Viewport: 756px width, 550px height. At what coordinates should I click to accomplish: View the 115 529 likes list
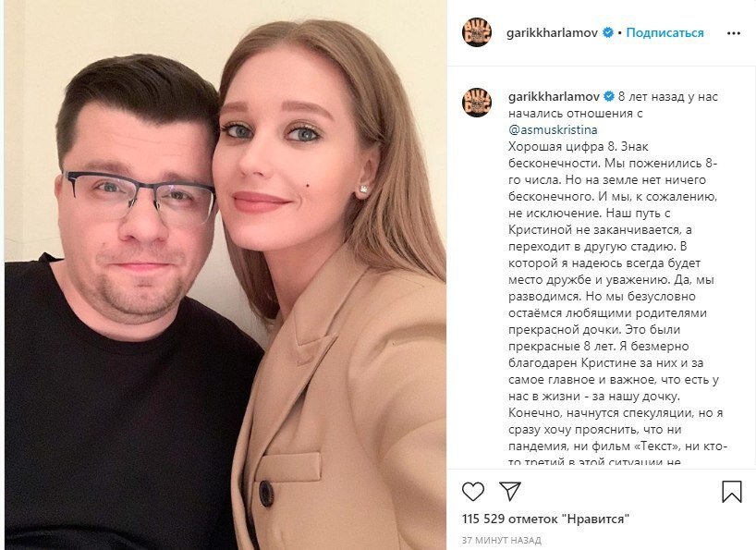pos(546,519)
